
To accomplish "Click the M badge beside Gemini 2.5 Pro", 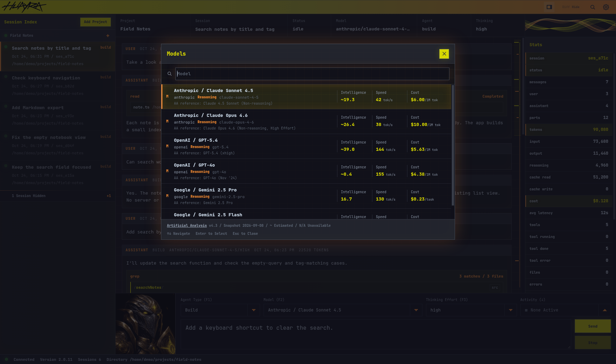I will (167, 196).
